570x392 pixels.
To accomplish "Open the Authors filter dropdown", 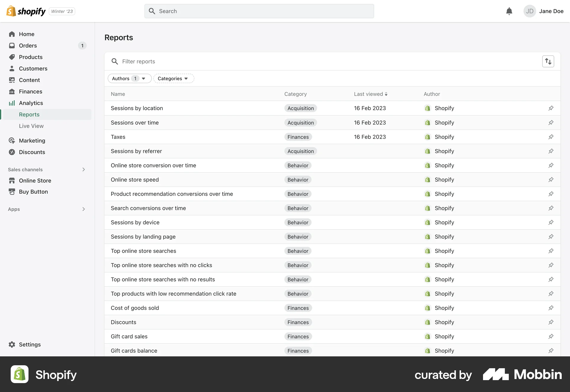I will click(x=129, y=78).
